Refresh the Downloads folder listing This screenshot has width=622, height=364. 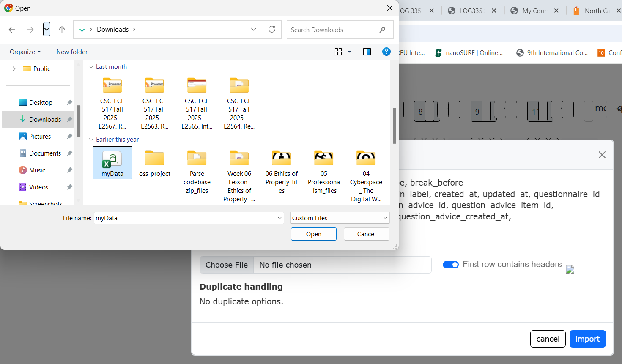click(x=272, y=30)
